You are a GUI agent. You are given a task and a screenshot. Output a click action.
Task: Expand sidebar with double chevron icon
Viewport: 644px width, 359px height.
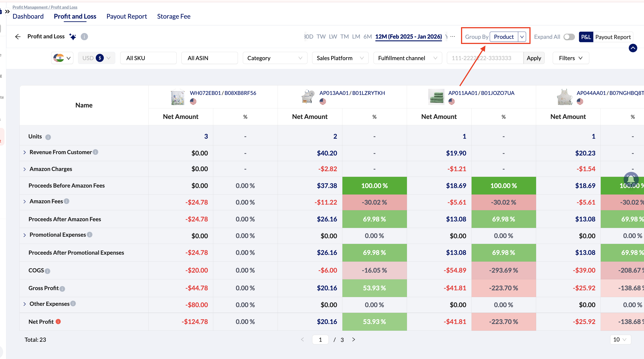click(7, 11)
